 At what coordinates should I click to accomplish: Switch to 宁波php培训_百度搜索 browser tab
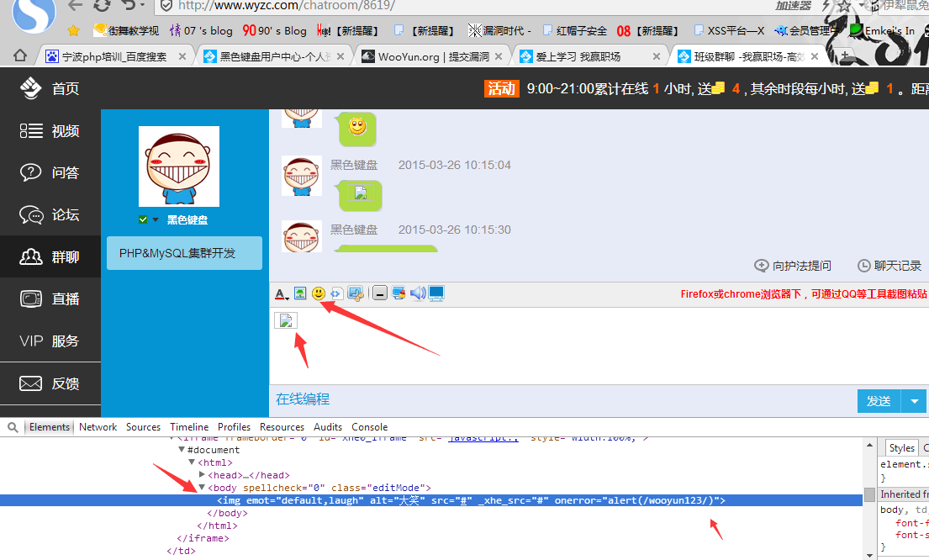(114, 56)
